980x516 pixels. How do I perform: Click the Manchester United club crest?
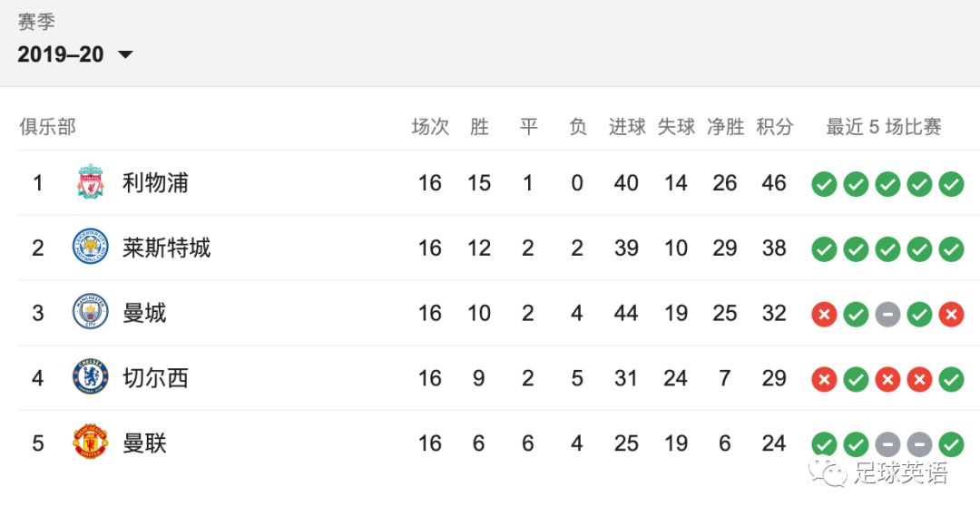91,443
